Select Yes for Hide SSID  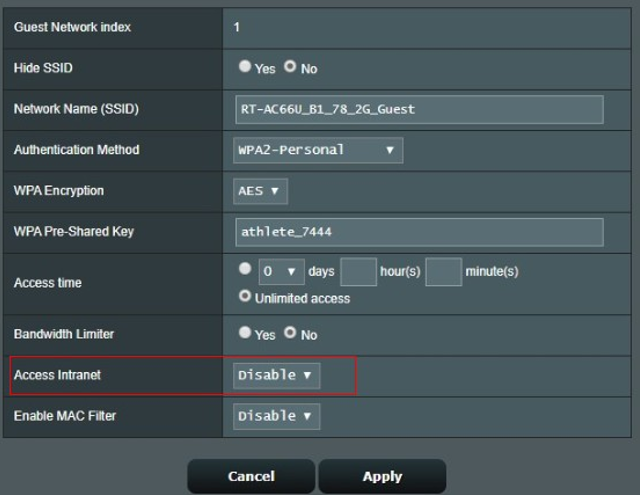(x=245, y=68)
